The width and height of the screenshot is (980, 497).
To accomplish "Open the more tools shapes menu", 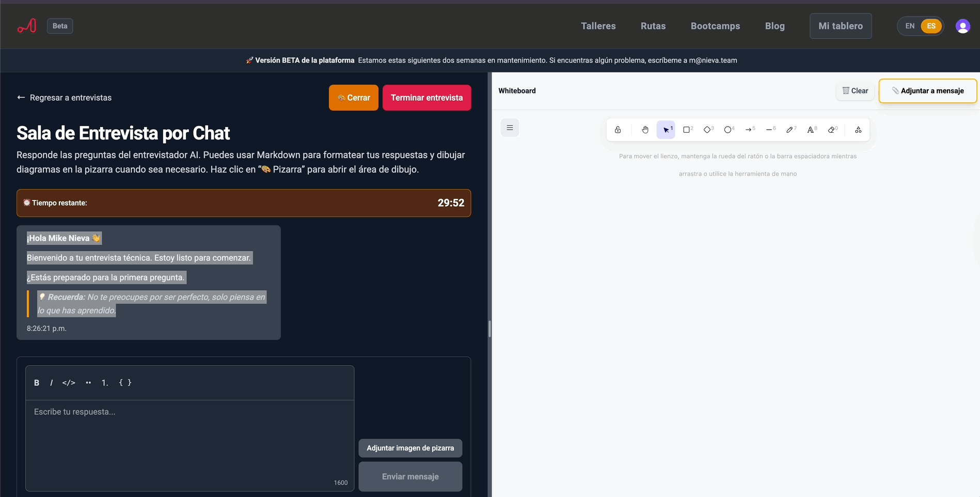I will coord(858,130).
